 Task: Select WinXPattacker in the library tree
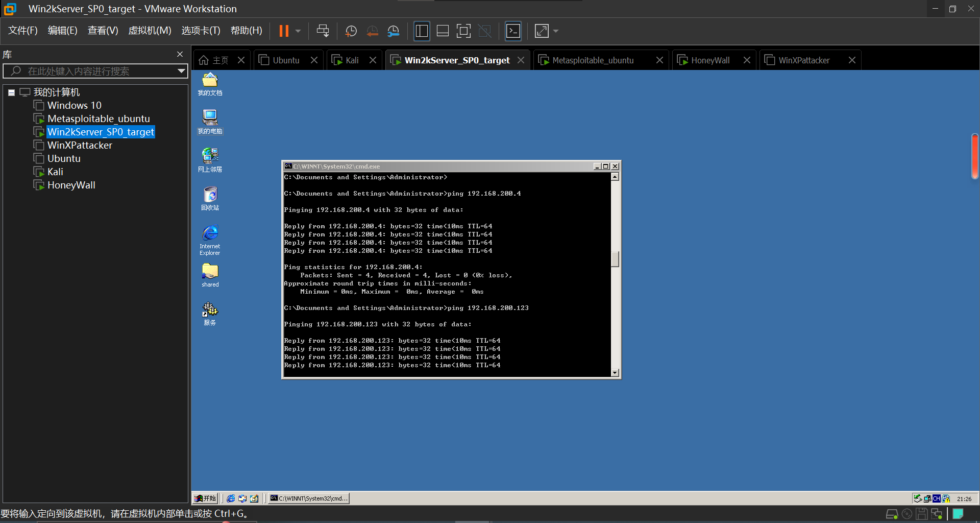pos(80,145)
